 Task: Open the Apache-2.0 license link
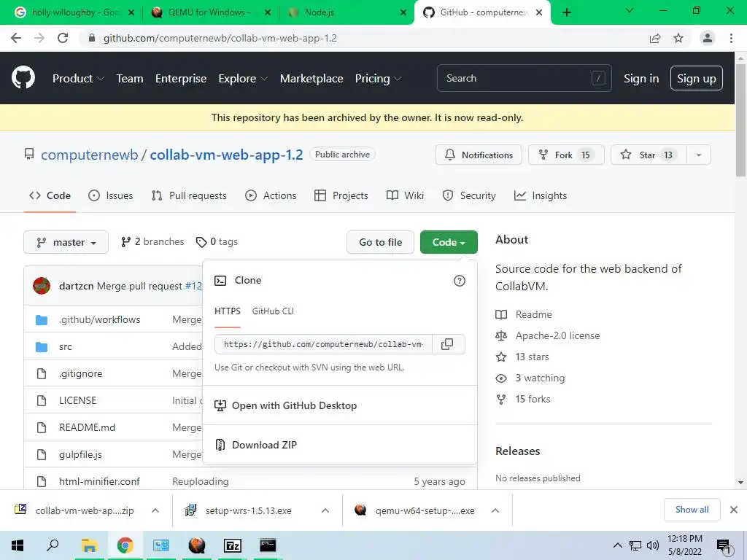557,335
